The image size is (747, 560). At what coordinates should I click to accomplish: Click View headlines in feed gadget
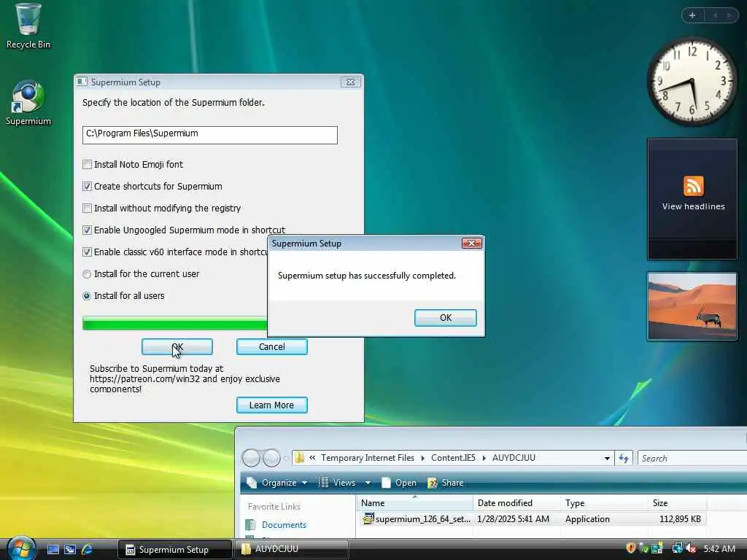(693, 206)
